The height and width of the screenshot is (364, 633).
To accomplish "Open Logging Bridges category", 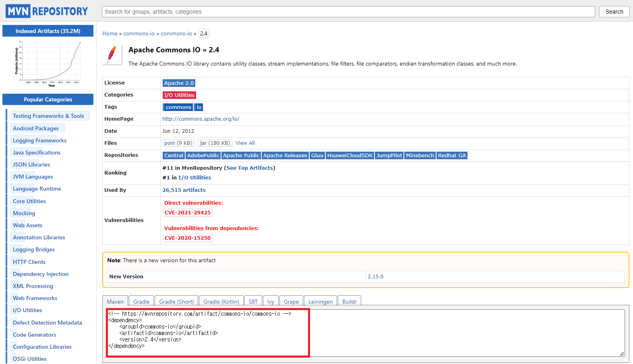I will pos(34,249).
